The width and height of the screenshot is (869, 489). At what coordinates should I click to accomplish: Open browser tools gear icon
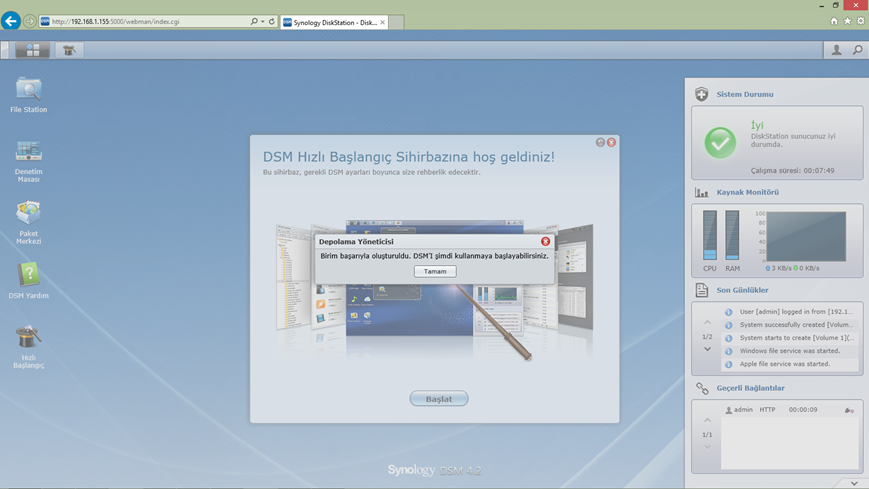tap(861, 21)
